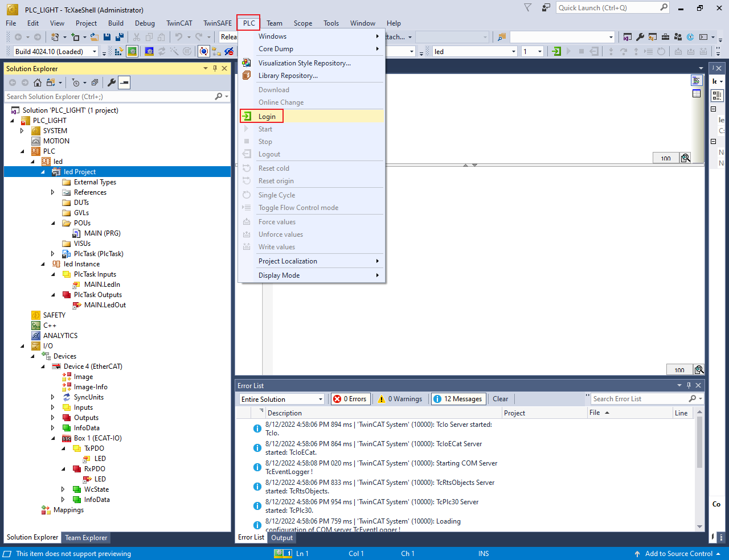Click the Properties wrench in Solution Explorer

[x=112, y=83]
